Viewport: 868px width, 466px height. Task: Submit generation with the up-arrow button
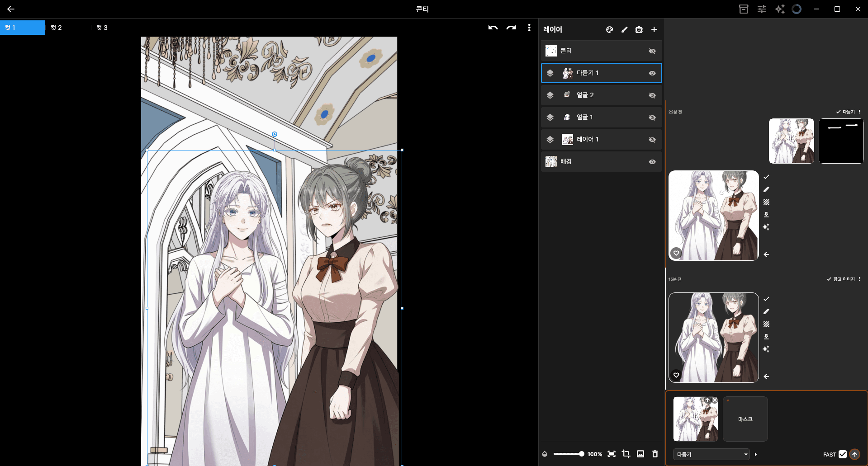(x=854, y=454)
